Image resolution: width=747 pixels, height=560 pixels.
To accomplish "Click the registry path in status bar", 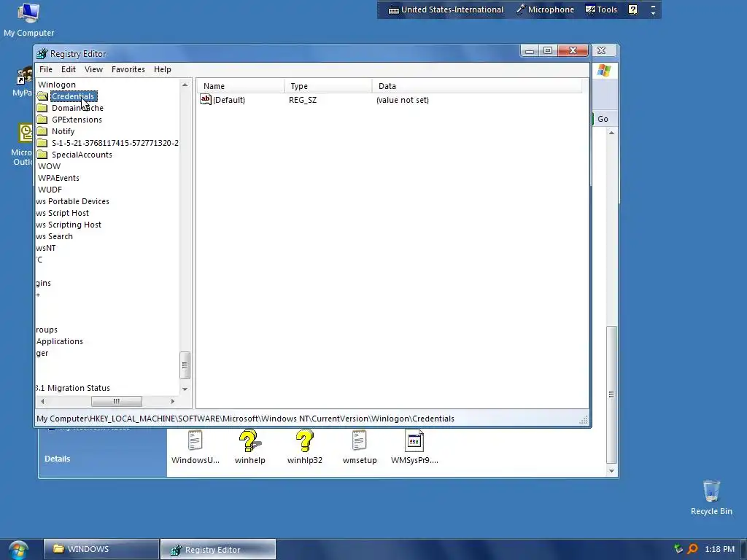I will 245,419.
